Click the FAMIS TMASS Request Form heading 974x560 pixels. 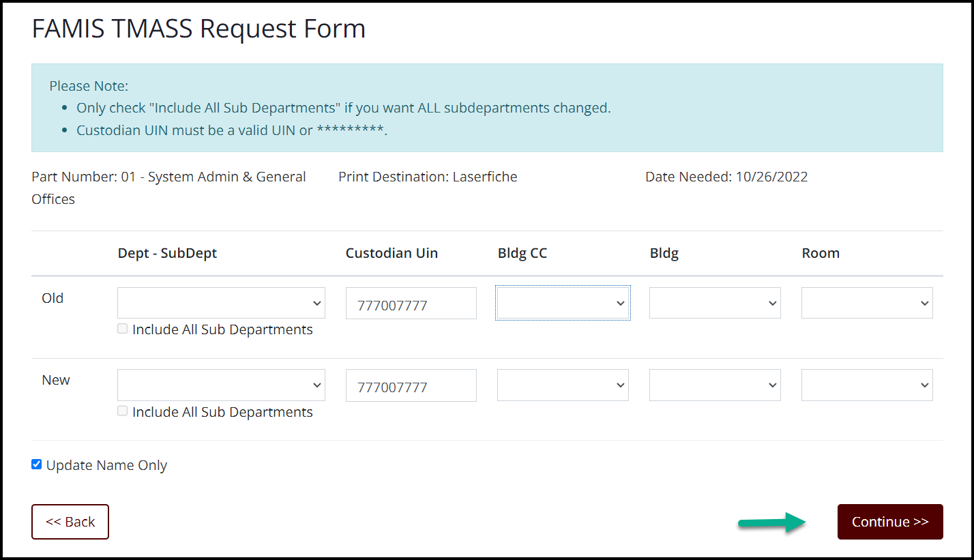click(x=198, y=29)
